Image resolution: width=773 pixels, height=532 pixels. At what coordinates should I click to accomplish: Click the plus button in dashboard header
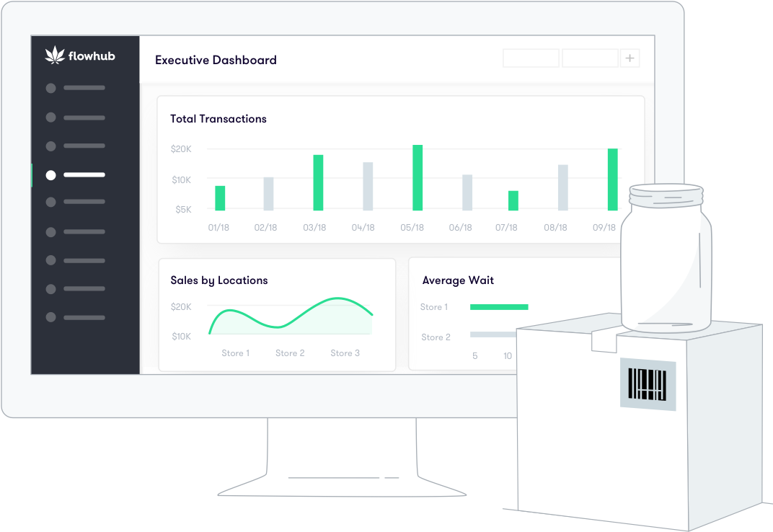tap(630, 58)
